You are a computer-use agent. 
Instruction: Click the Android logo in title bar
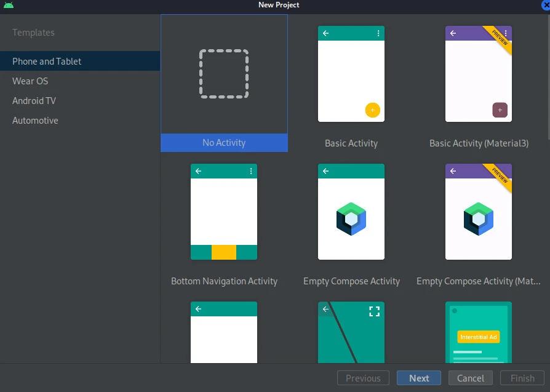8,5
